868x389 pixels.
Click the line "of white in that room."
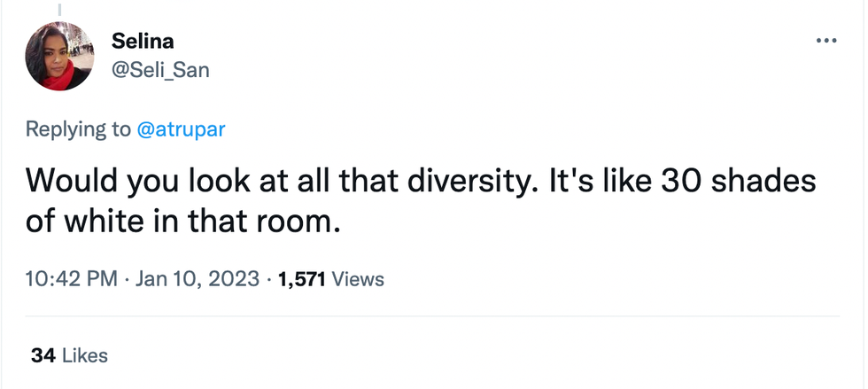click(182, 220)
